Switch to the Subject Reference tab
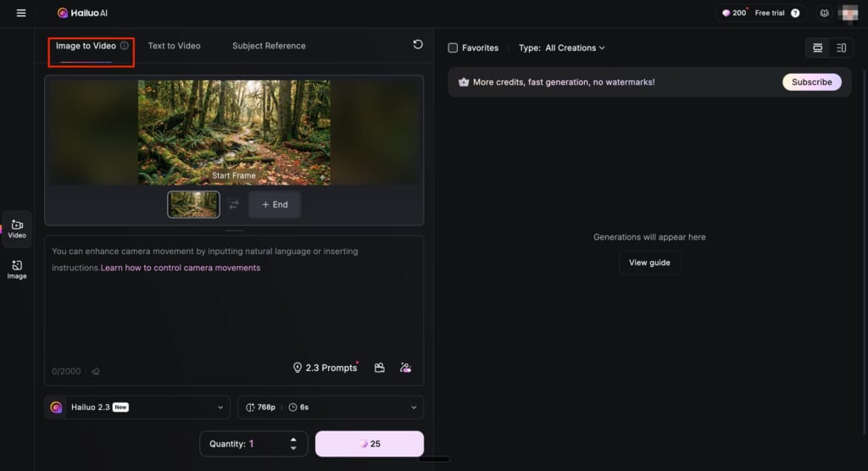 click(269, 46)
